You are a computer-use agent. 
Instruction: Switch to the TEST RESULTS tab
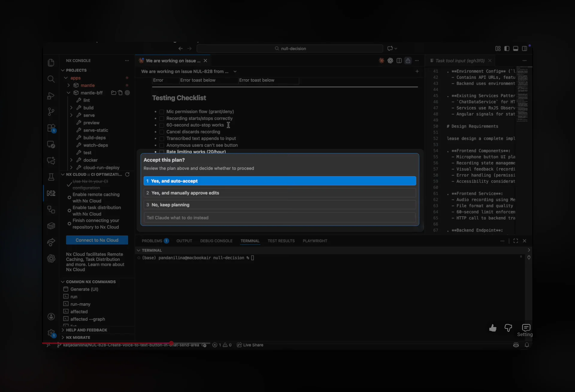(x=281, y=241)
